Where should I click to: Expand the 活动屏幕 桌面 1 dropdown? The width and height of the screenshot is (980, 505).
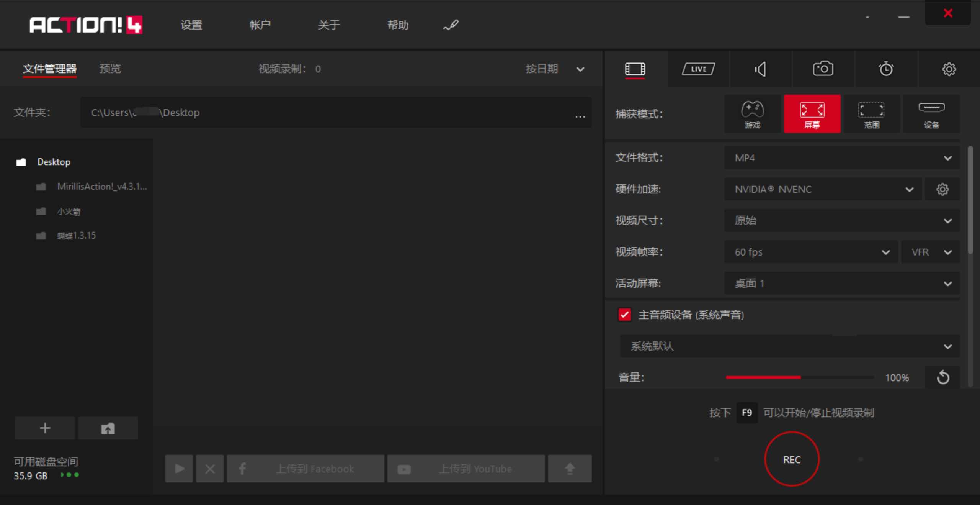841,284
